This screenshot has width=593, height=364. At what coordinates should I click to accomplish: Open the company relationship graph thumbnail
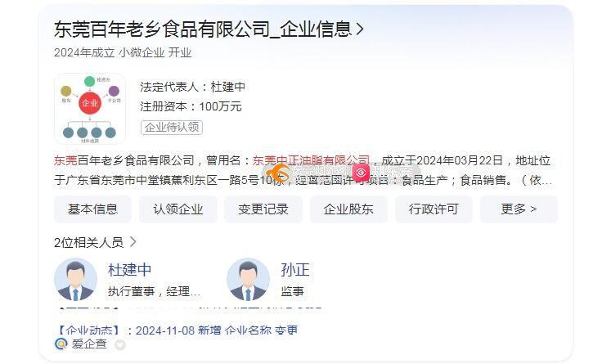click(90, 109)
